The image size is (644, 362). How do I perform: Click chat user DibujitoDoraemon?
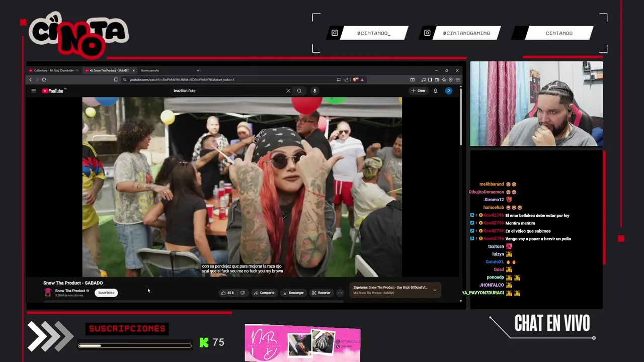tap(486, 192)
